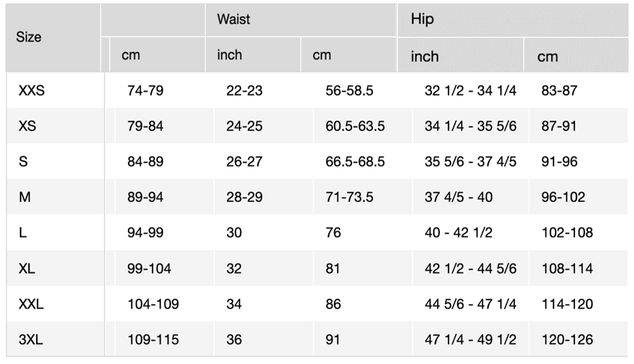Select the XXS size row label
The width and height of the screenshot is (634, 364).
click(x=31, y=90)
